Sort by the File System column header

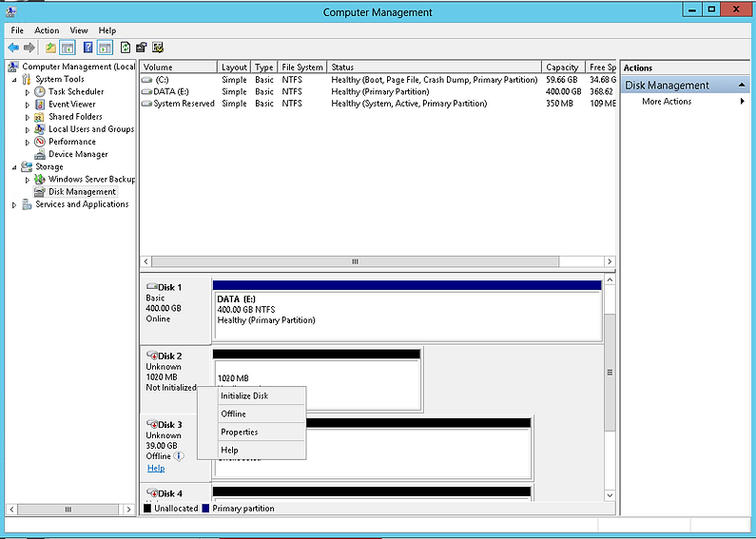[x=302, y=67]
